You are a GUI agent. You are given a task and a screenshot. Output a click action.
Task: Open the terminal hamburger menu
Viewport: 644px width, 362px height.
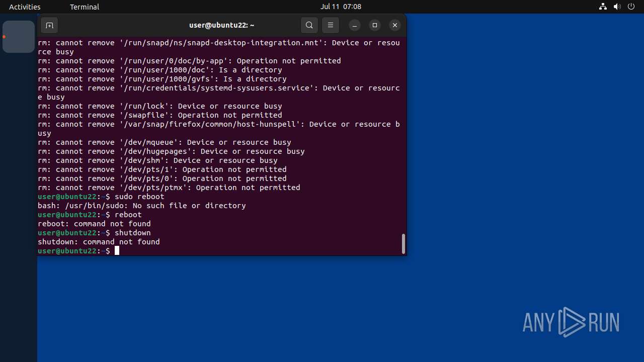pyautogui.click(x=330, y=25)
